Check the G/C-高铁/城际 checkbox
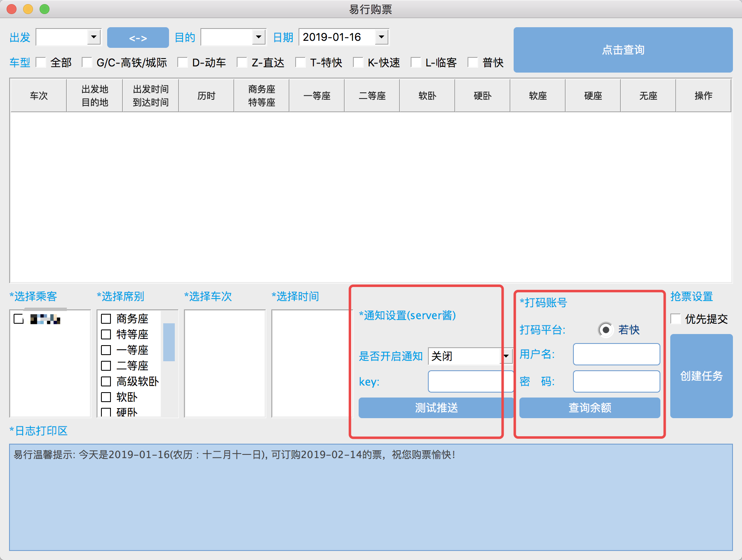 pos(87,62)
